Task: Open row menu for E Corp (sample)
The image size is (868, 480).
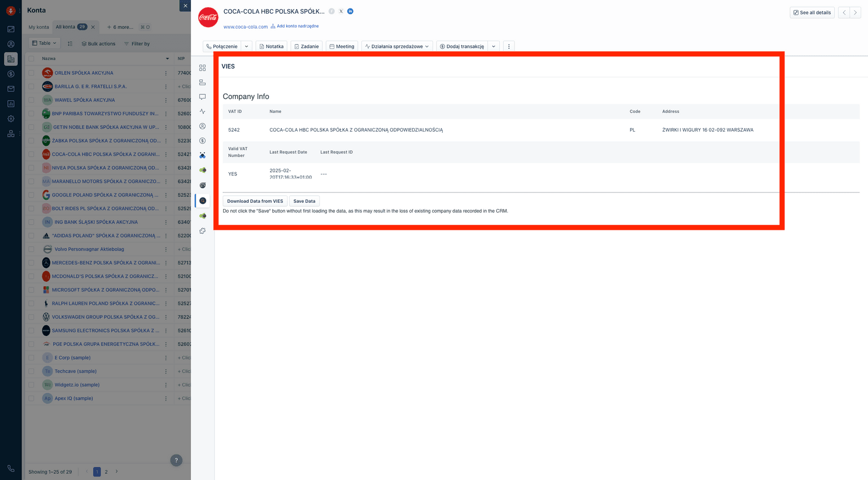Action: click(x=166, y=357)
